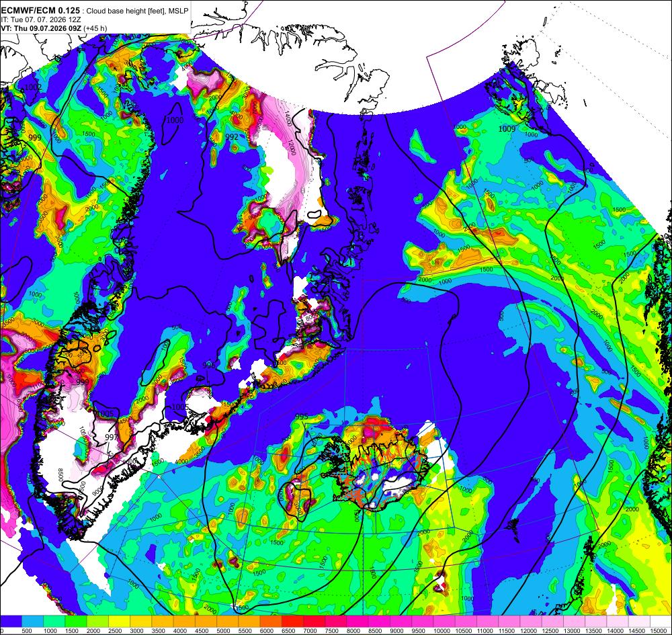The height and width of the screenshot is (635, 672).
Task: Click the 1002 pressure label
Action: tap(33, 87)
